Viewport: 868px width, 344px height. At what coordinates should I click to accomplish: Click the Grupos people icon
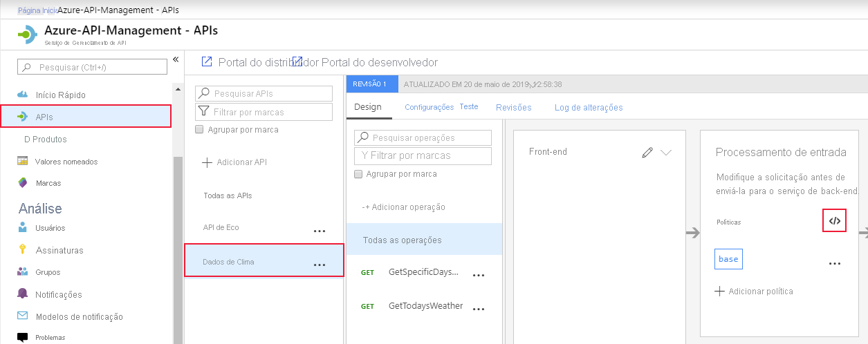click(22, 272)
